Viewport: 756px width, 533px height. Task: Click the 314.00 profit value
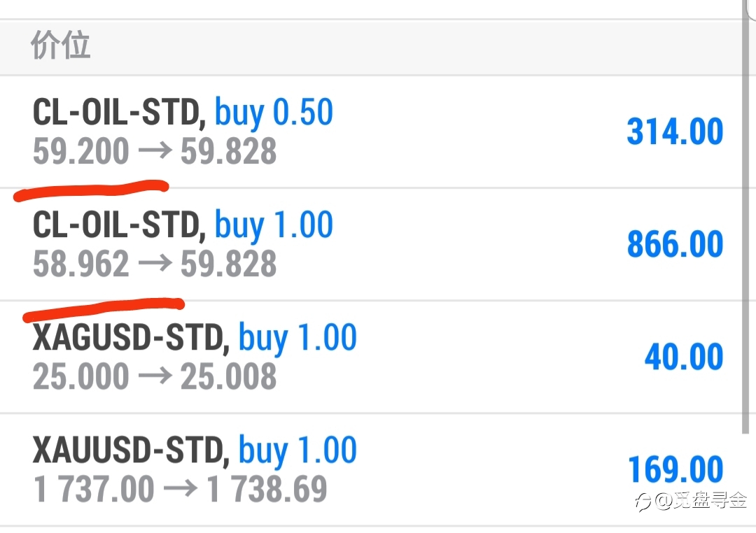pos(675,132)
